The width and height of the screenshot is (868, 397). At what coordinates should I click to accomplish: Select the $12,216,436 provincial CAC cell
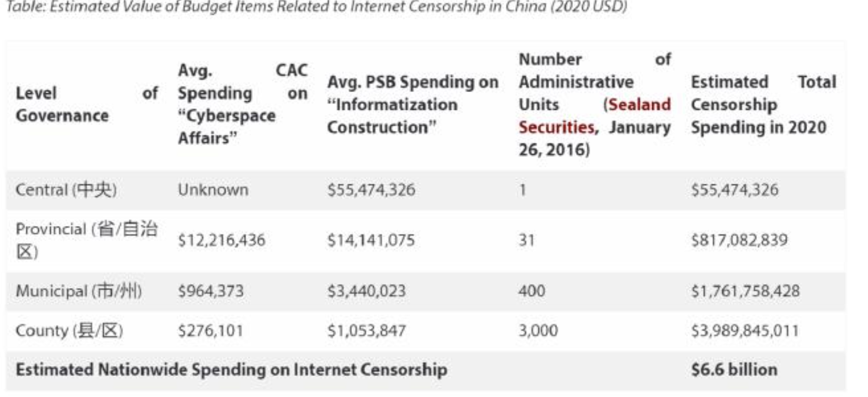point(221,240)
